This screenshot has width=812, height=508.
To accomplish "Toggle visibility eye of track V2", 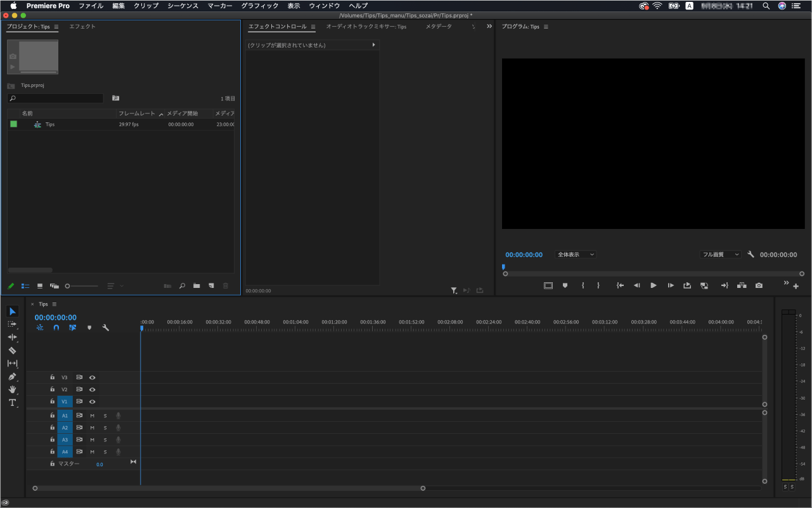I will (x=92, y=389).
